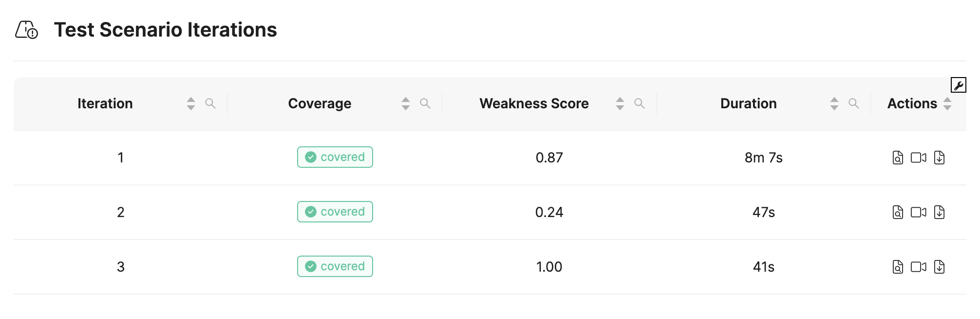Click the covered badge in row 3

point(335,266)
